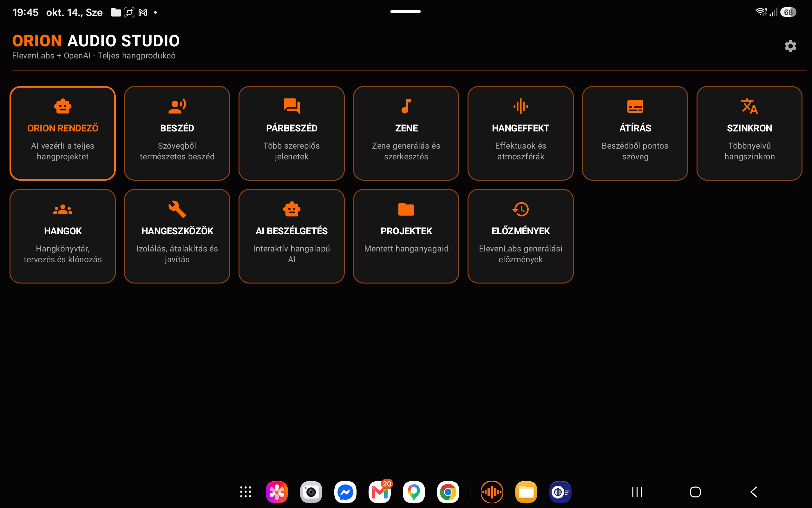
Task: Click the Hangeffekt waveform icon
Action: 521,106
